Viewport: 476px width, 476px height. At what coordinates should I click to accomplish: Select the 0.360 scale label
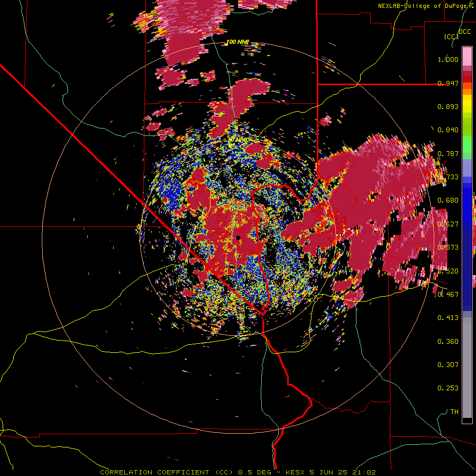coord(448,342)
